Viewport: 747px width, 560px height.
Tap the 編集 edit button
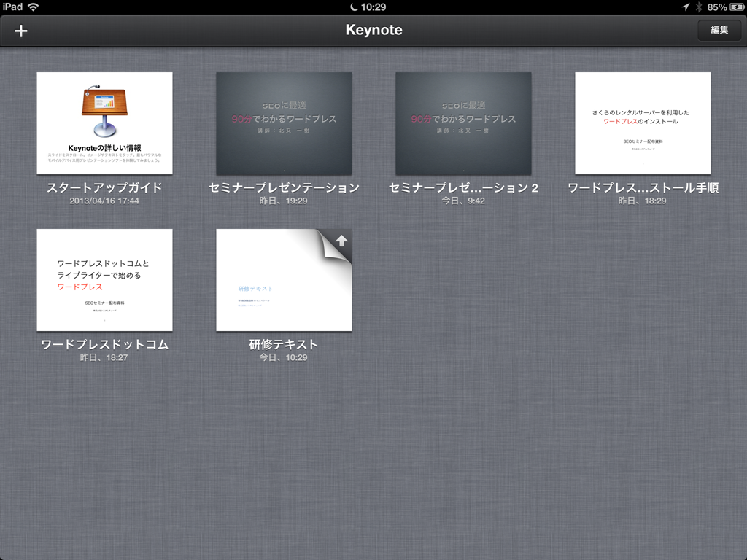(x=719, y=30)
